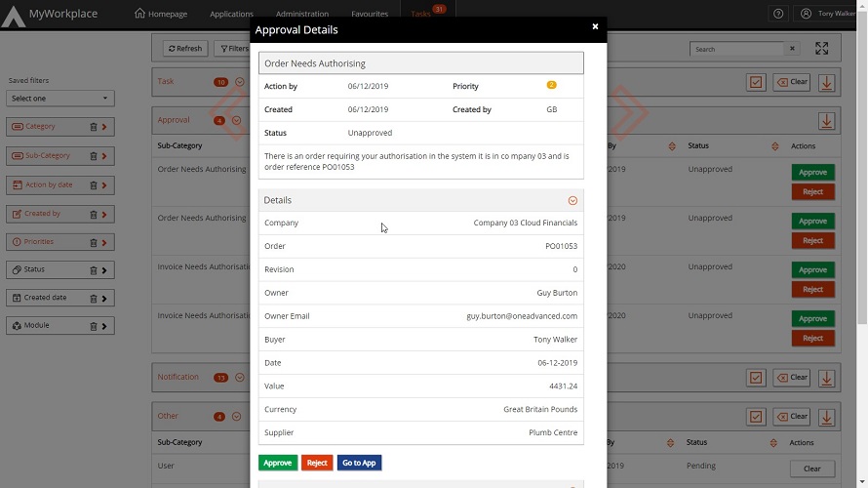Screen dimensions: 868x488
Task: Click the priority 2 badge
Action: pyautogui.click(x=551, y=85)
